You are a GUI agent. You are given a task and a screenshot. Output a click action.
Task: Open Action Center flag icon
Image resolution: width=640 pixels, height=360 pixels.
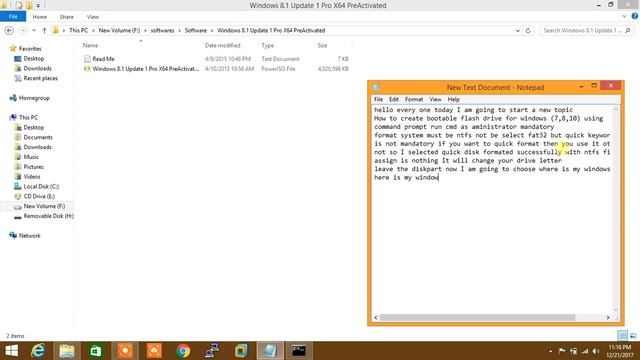pyautogui.click(x=562, y=351)
